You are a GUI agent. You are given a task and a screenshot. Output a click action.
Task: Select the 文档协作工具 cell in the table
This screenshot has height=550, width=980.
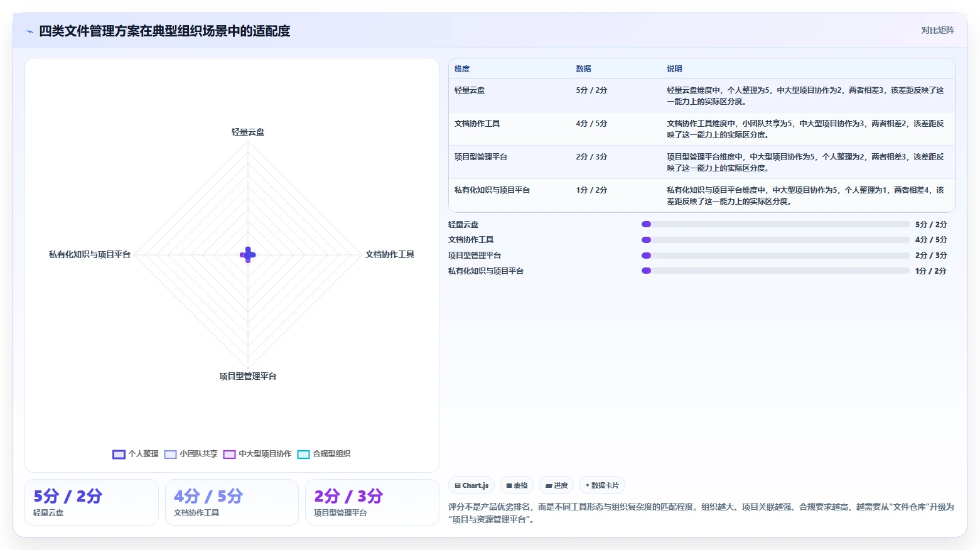pyautogui.click(x=477, y=124)
